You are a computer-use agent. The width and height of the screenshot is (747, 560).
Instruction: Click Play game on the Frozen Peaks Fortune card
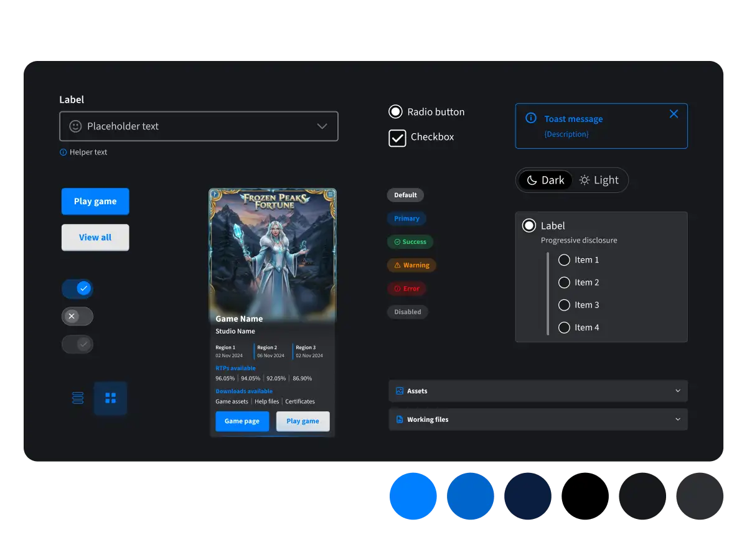[303, 421]
